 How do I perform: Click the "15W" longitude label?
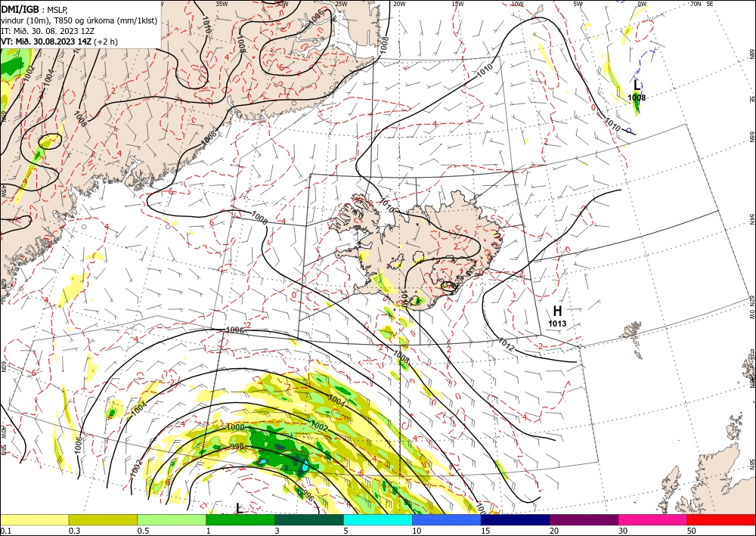[x=457, y=4]
